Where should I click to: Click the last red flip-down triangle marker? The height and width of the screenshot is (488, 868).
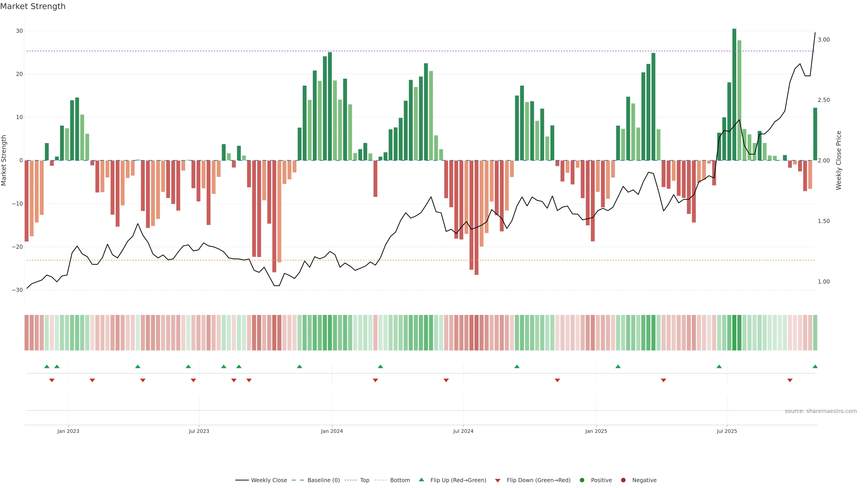[x=790, y=380]
